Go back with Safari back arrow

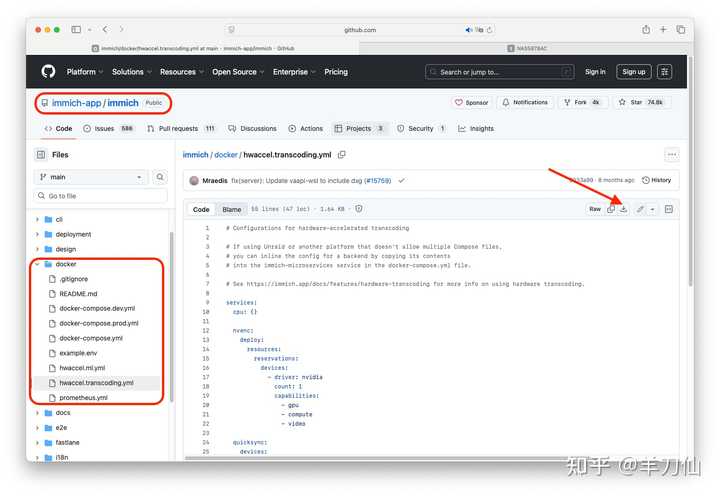[105, 29]
